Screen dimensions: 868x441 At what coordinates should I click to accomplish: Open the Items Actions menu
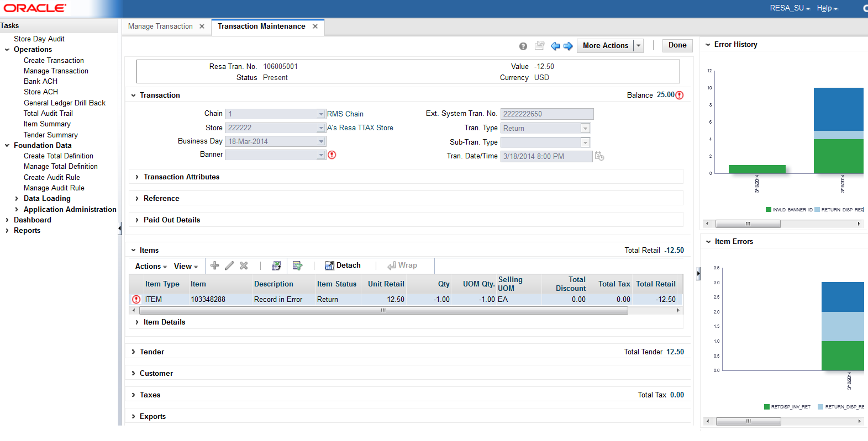click(x=151, y=266)
